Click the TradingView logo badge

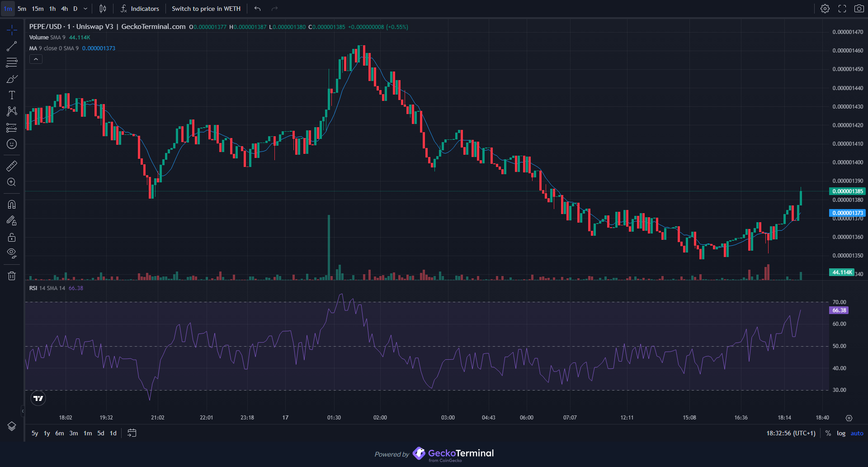pyautogui.click(x=38, y=399)
